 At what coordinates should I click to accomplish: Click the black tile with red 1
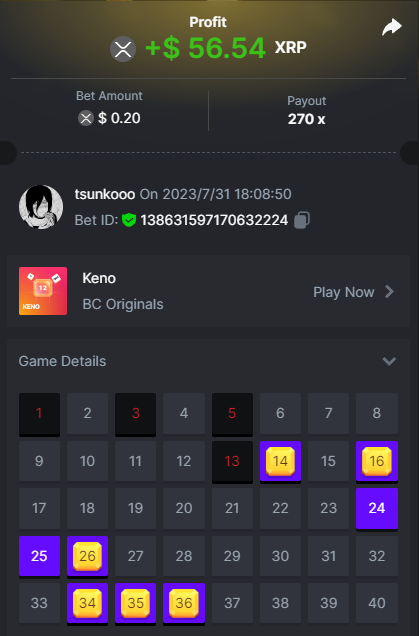coord(39,414)
